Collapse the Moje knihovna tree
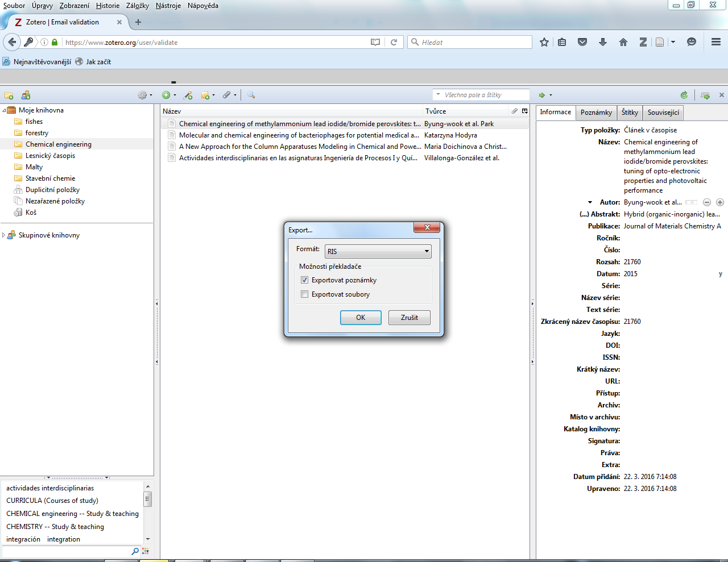 coord(4,110)
